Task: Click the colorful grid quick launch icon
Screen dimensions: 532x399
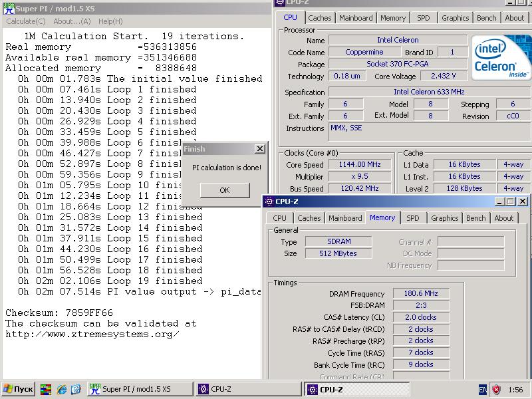Action: click(x=46, y=389)
